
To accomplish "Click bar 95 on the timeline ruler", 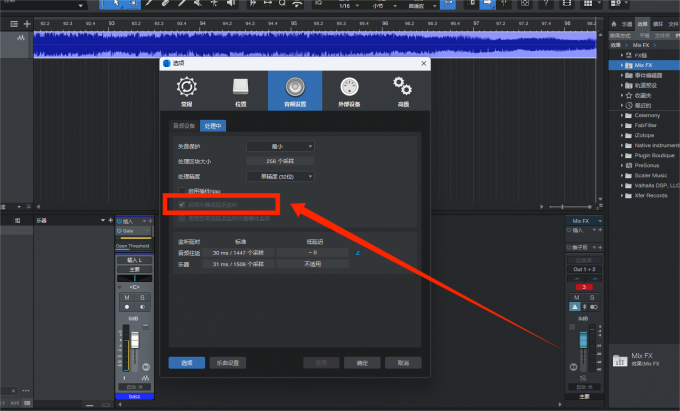I will point(294,23).
